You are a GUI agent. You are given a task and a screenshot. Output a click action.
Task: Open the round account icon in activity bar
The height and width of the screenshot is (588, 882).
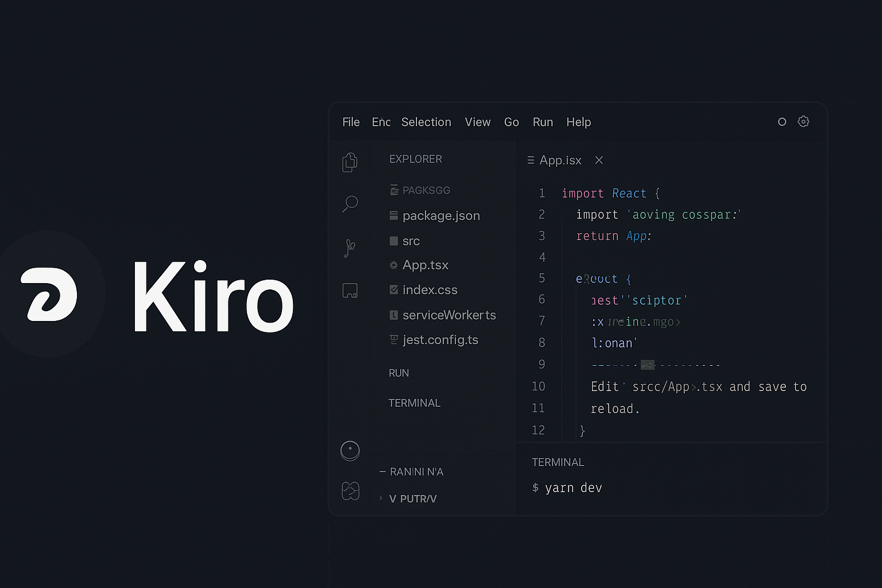pyautogui.click(x=350, y=451)
